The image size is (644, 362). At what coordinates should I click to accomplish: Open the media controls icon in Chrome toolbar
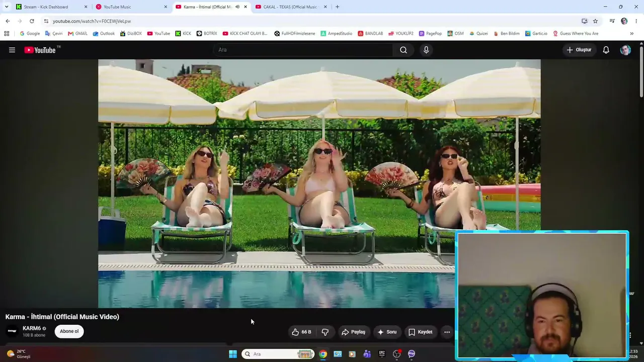point(612,21)
